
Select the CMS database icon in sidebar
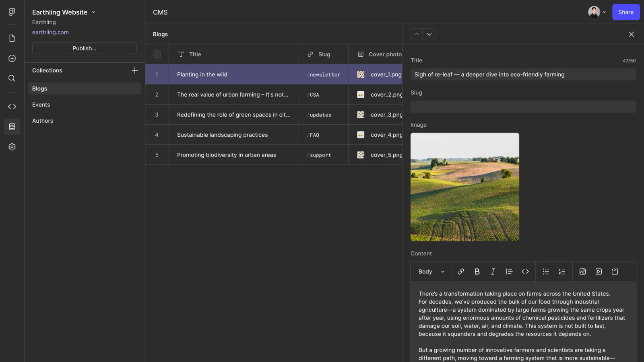pyautogui.click(x=12, y=127)
